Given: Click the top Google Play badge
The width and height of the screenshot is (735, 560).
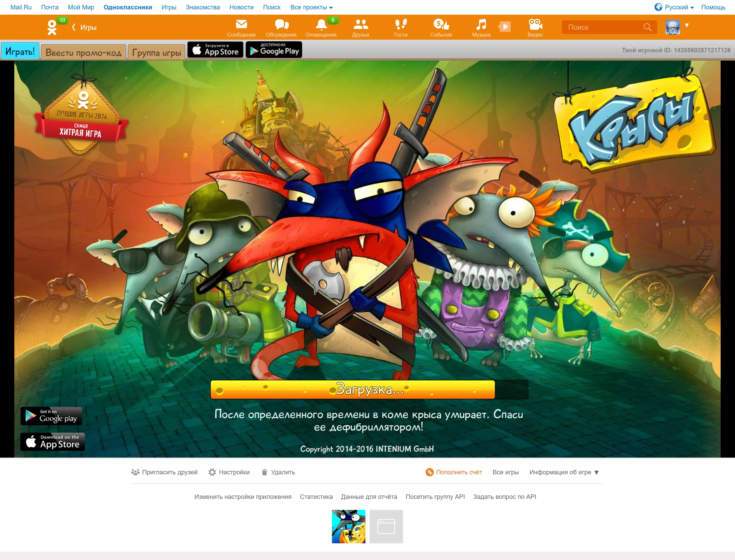Looking at the screenshot, I should tap(274, 50).
